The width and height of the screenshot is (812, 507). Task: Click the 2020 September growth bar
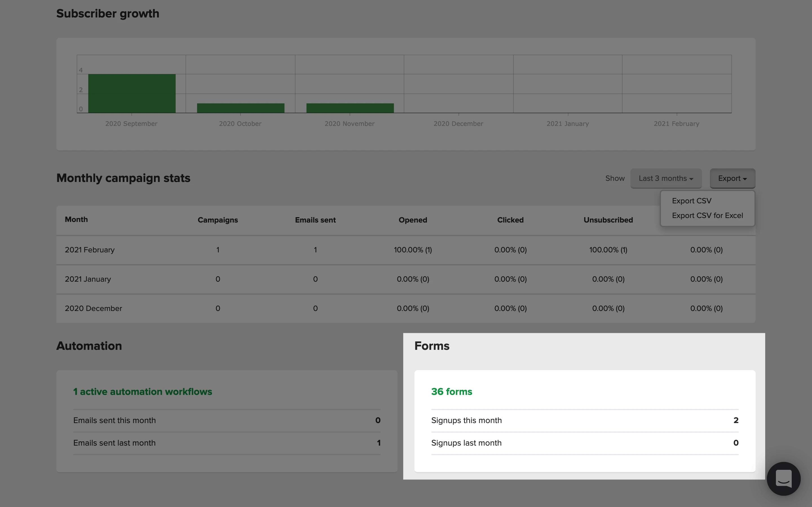click(x=132, y=94)
